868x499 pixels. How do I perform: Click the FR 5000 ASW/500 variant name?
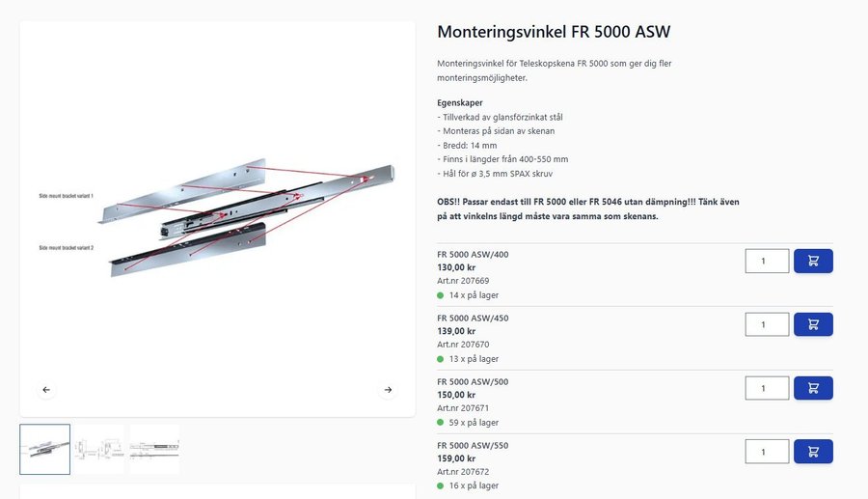[473, 382]
